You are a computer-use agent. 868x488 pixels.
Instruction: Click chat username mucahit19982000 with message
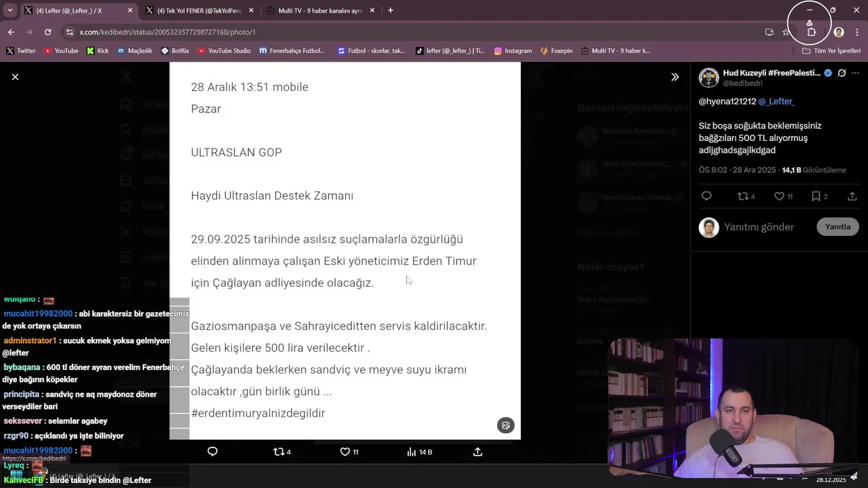pos(38,314)
